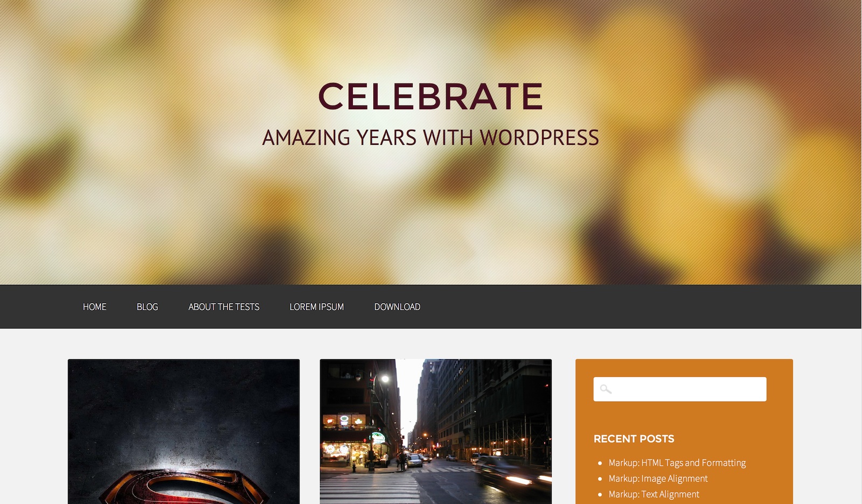The image size is (862, 504).
Task: Click the search magnifier icon
Action: (x=606, y=389)
